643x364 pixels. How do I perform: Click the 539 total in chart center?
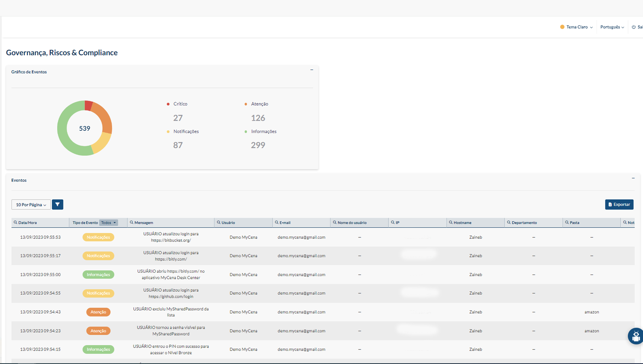point(85,128)
